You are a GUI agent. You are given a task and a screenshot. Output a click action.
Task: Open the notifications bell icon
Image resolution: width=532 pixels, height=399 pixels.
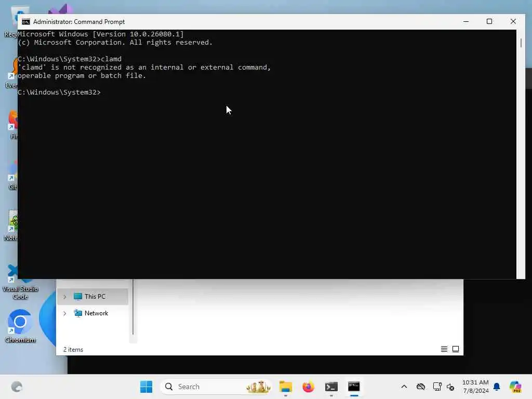click(497, 387)
